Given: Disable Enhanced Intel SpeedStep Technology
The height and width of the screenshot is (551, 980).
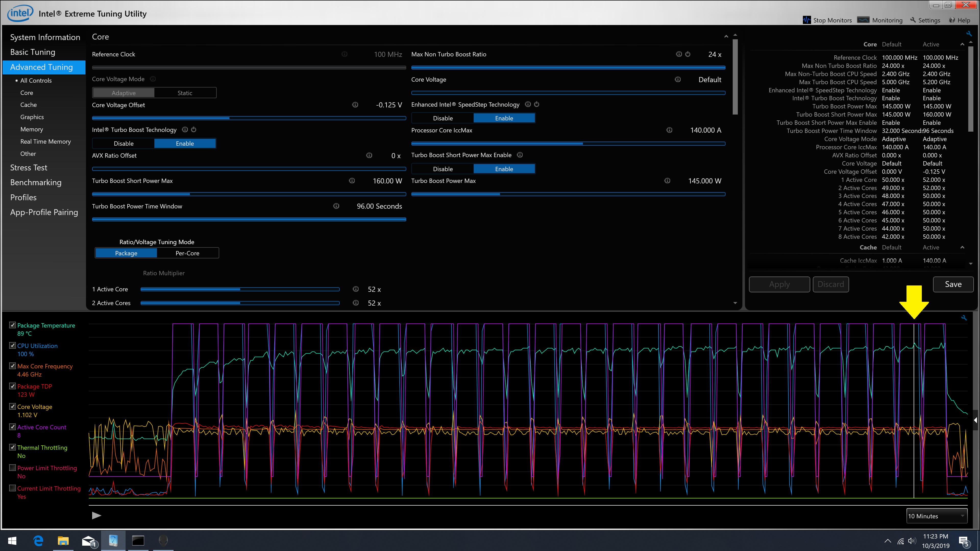Looking at the screenshot, I should coord(443,118).
